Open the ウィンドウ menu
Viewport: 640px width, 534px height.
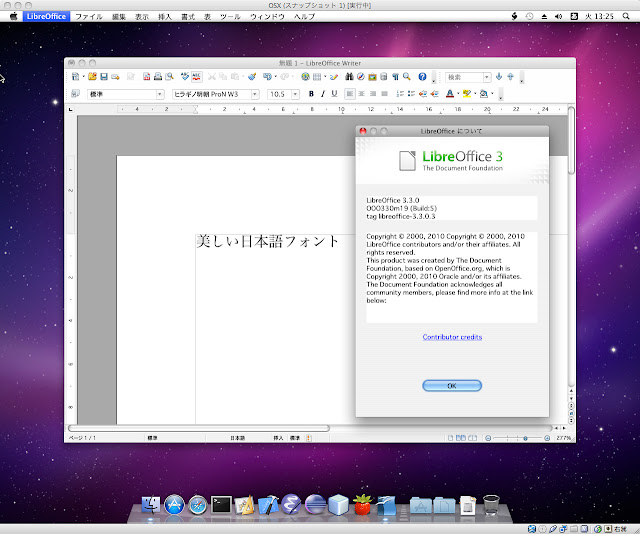pyautogui.click(x=267, y=17)
